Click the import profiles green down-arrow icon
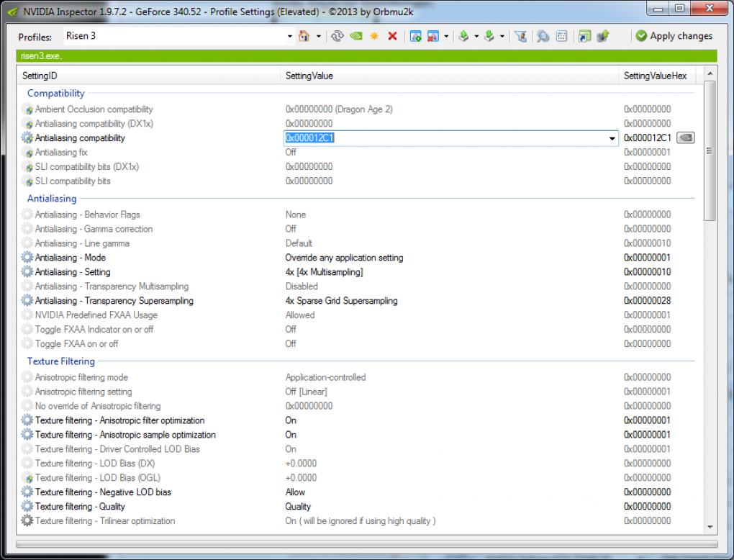 489,36
